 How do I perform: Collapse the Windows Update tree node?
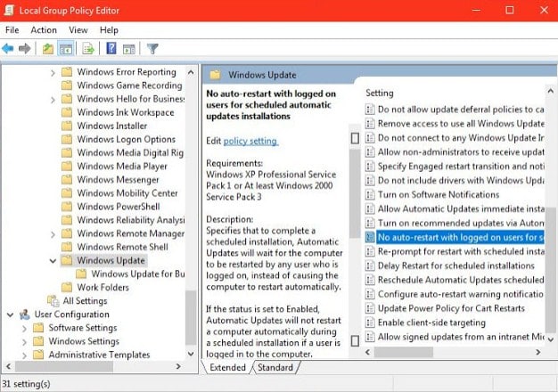[x=53, y=261]
